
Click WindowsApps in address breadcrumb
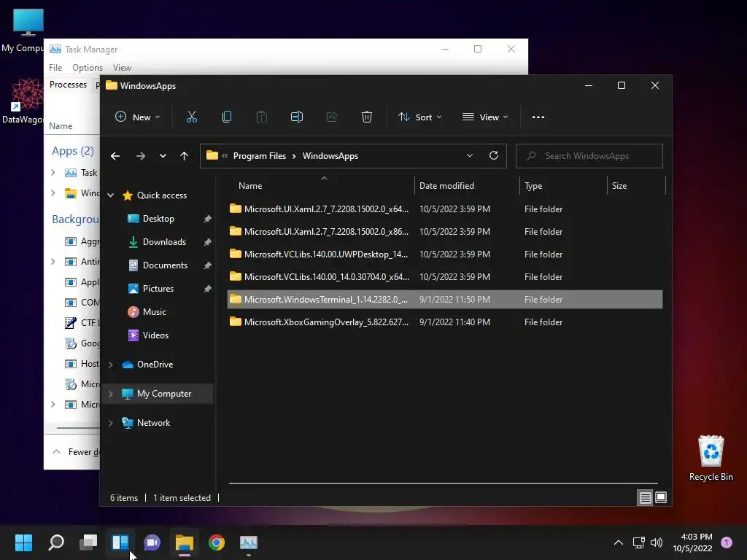(330, 156)
